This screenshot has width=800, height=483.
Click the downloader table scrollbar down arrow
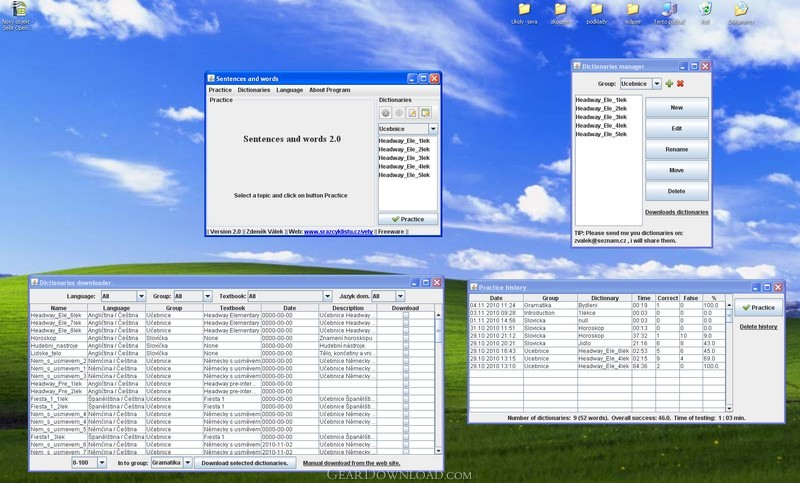[438, 451]
